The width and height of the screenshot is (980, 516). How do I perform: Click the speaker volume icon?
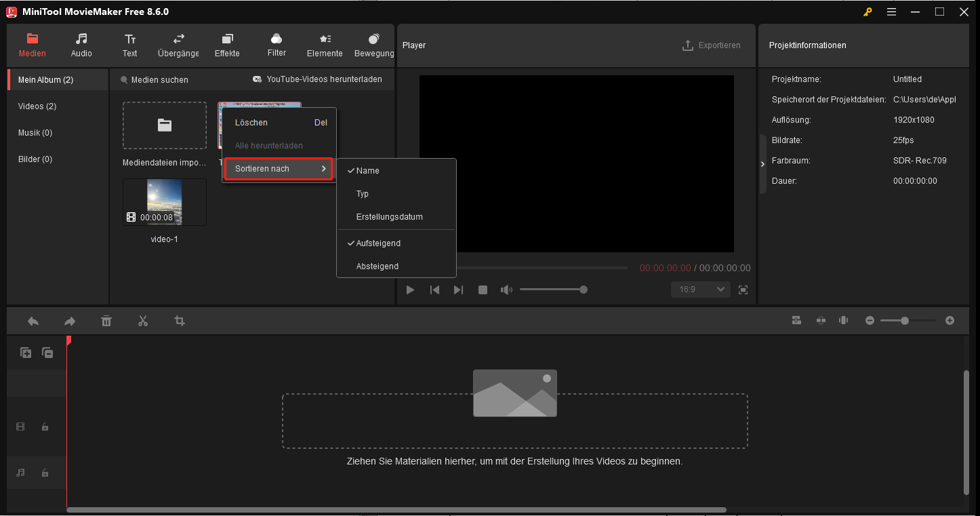pyautogui.click(x=506, y=290)
